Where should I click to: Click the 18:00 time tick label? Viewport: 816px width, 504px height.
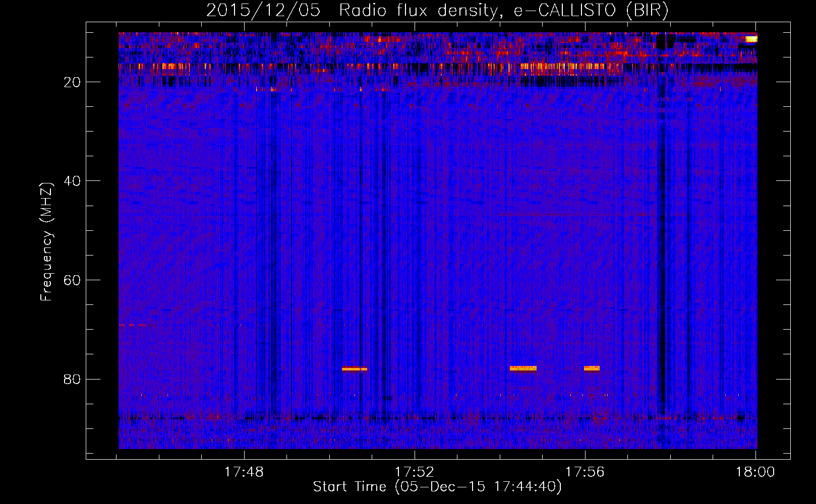[x=755, y=472]
